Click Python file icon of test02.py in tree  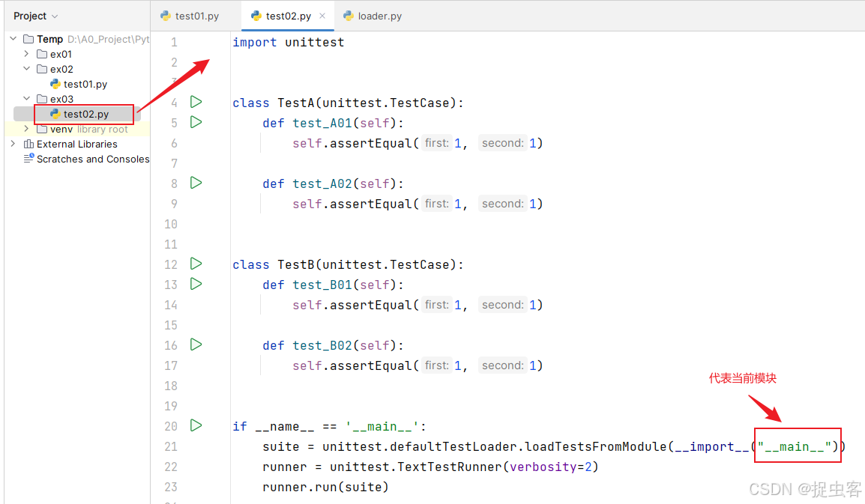click(x=55, y=114)
